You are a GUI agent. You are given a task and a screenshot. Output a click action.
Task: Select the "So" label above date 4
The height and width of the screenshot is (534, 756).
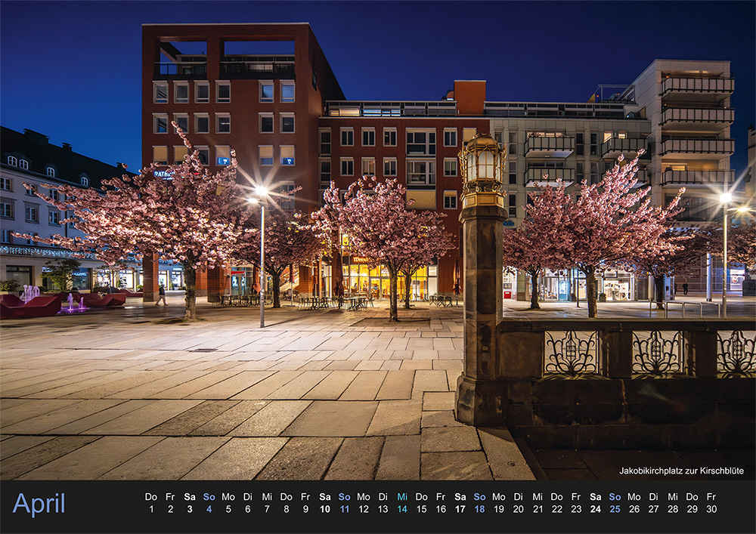209,496
